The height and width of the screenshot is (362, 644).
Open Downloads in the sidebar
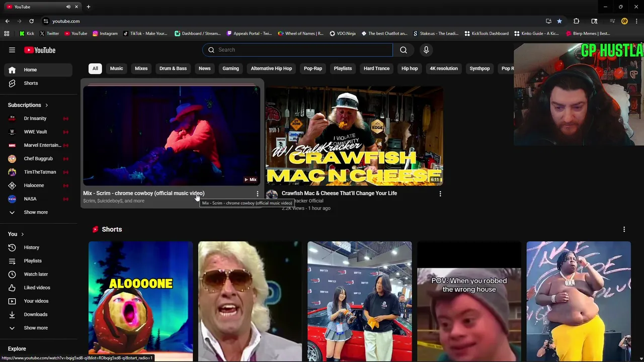pyautogui.click(x=38, y=315)
